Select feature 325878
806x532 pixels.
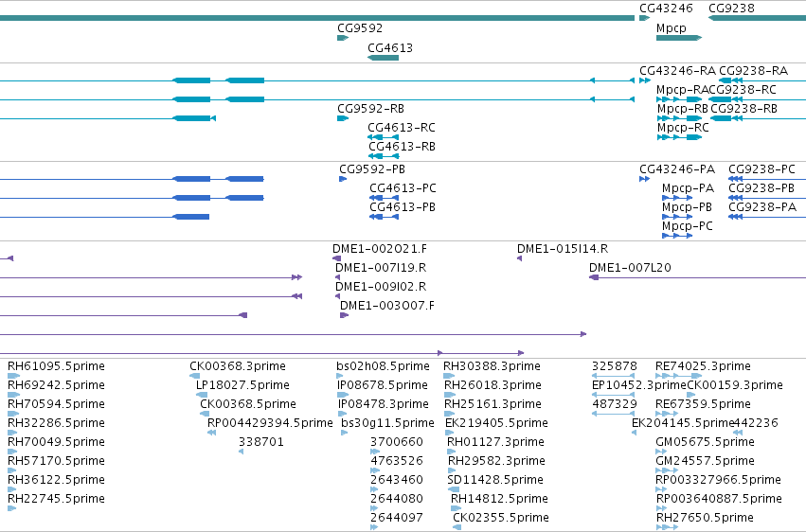(613, 377)
